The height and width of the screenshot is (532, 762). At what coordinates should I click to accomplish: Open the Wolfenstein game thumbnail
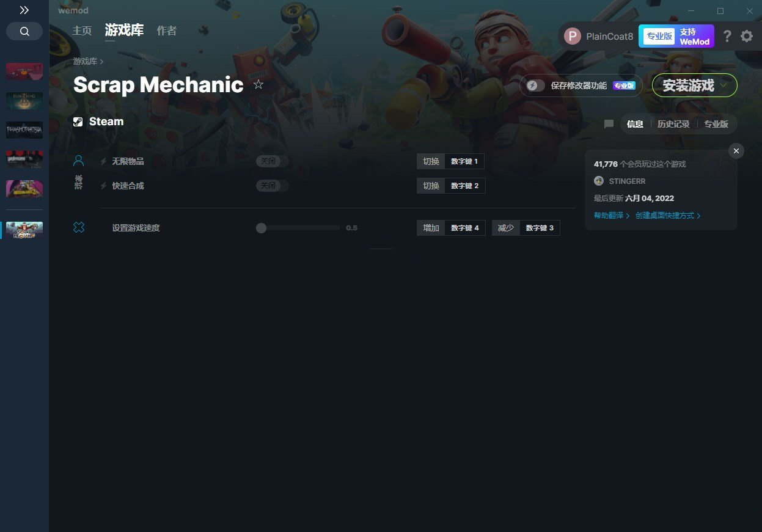tap(24, 159)
